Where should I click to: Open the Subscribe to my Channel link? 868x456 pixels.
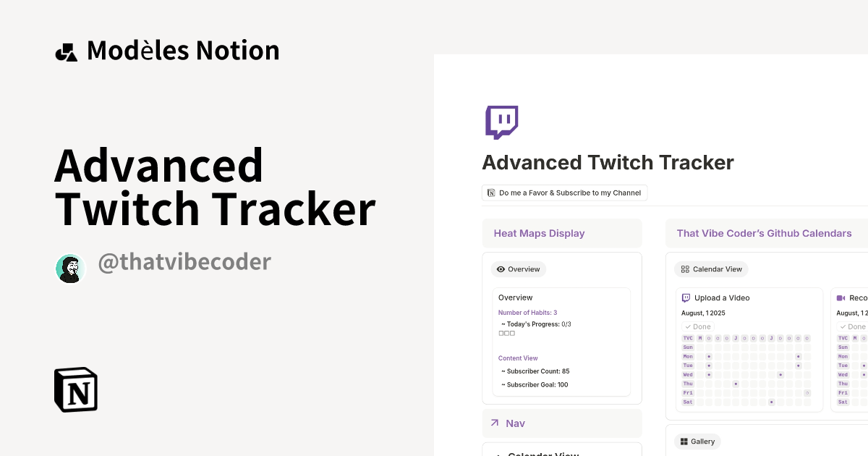[568, 193]
